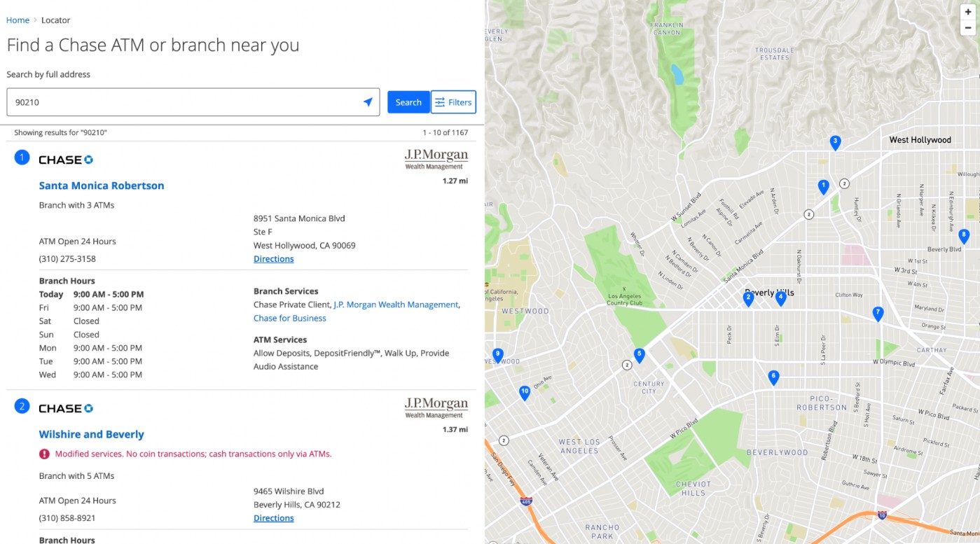Click Today 9:00 AM - 5:00 PM row
The image size is (980, 544).
click(91, 294)
